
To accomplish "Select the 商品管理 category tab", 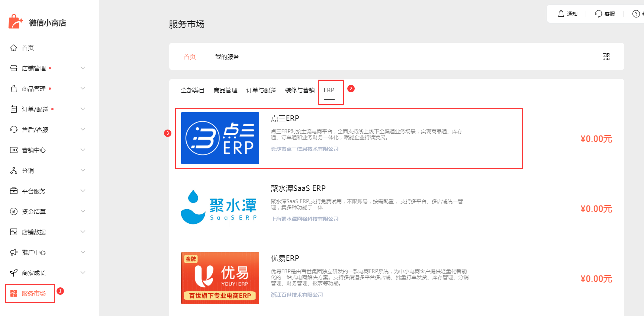I will pyautogui.click(x=225, y=90).
